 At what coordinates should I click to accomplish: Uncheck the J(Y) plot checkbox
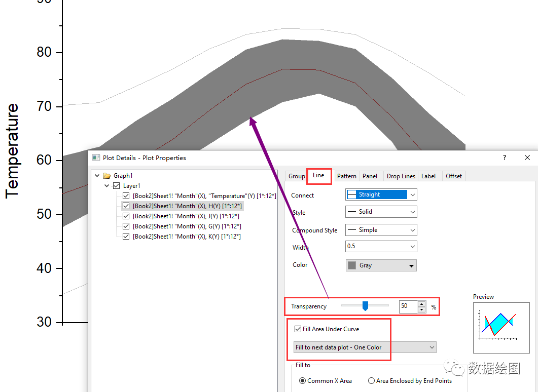[126, 216]
